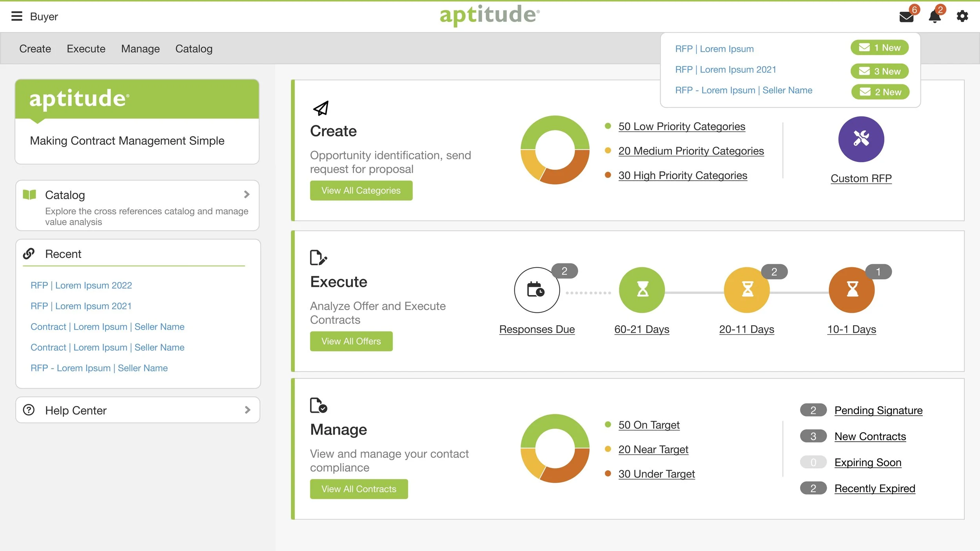This screenshot has width=980, height=551.
Task: Open 30 High Priority Categories link
Action: click(x=682, y=176)
